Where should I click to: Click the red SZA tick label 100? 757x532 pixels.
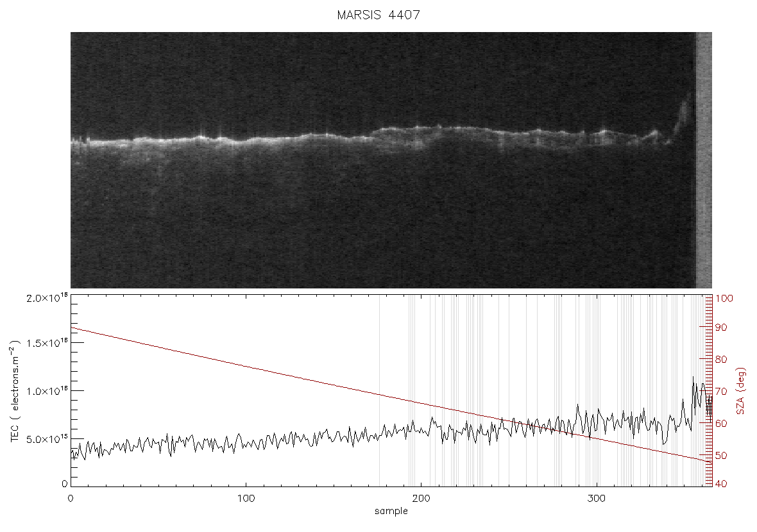point(724,299)
